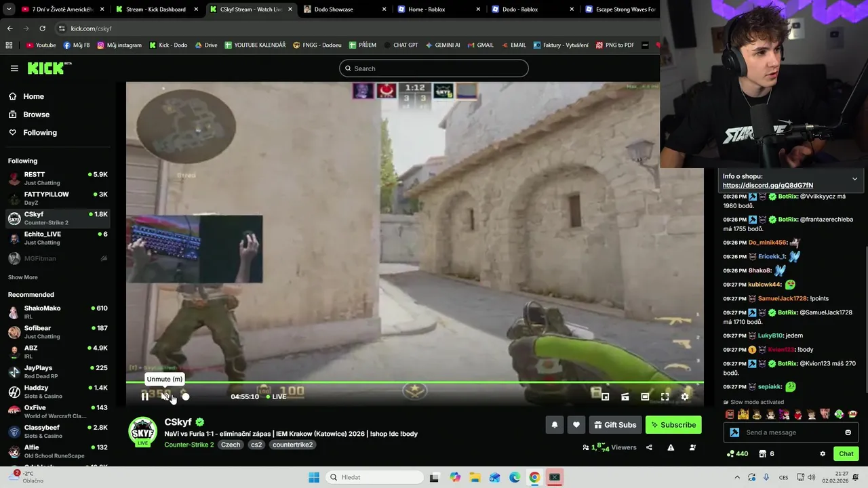This screenshot has height=488, width=868.
Task: Share the stream via the share icon
Action: coord(649,447)
